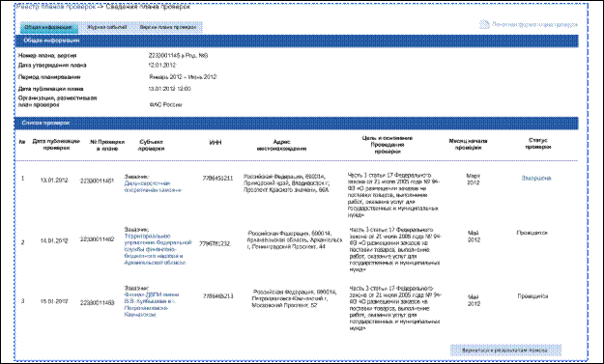The height and width of the screenshot is (364, 604).
Task: Click plan approval date 12.01.2012
Action: click(x=162, y=65)
